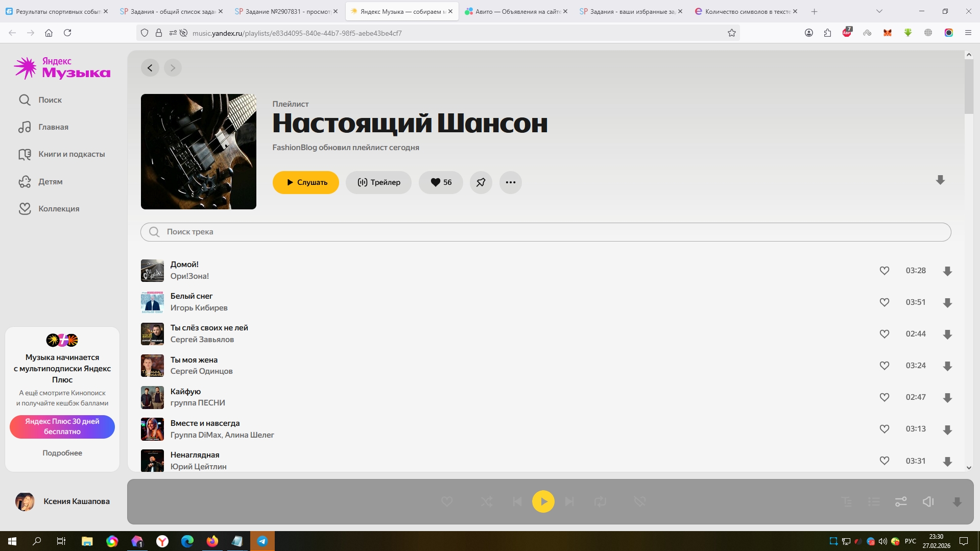The image size is (980, 551).
Task: Open the Firefox extensions puzzle icon
Action: coord(827,33)
